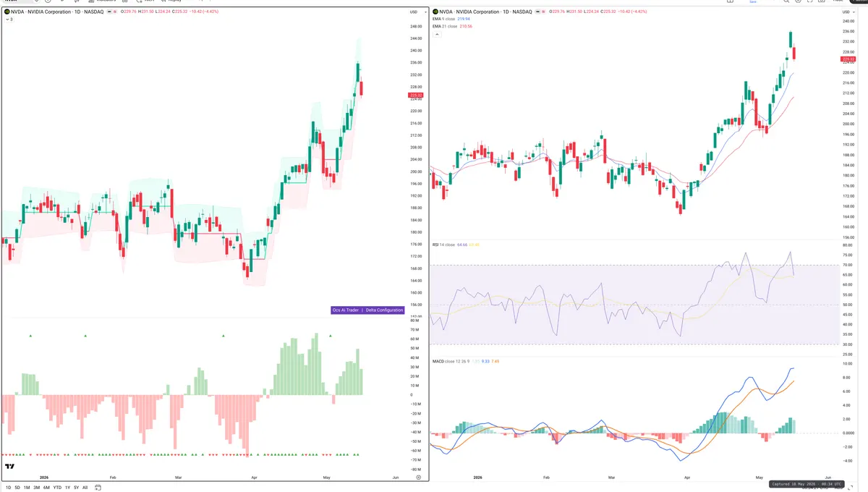The width and height of the screenshot is (868, 492).
Task: Click the EMA 9 close legend entry
Action: pos(446,20)
